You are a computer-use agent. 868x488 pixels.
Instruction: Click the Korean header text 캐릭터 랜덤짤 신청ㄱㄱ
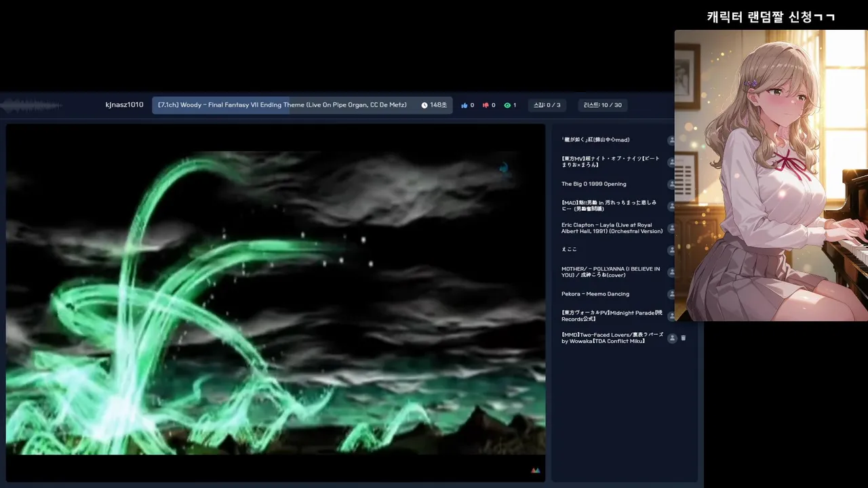tap(771, 17)
